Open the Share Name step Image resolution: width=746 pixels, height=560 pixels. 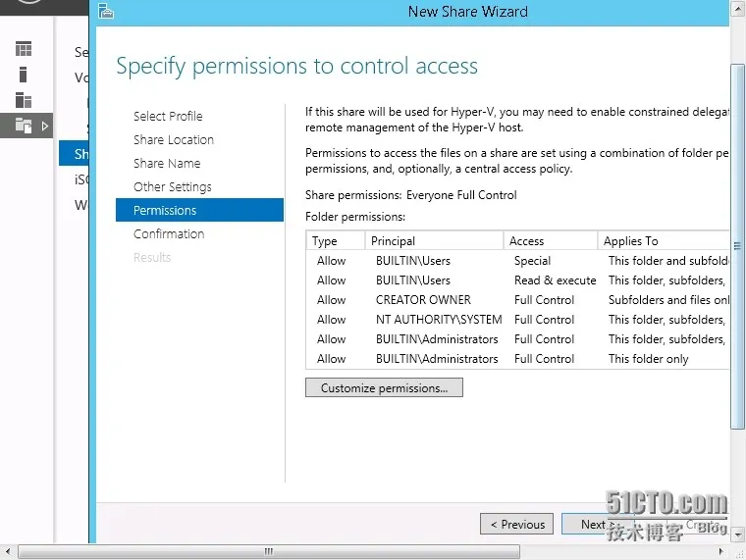click(x=167, y=163)
